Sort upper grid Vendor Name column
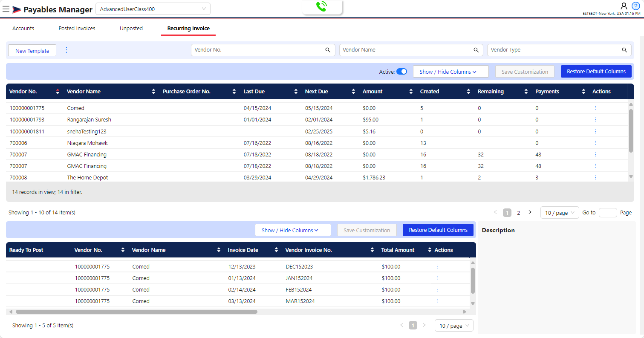This screenshot has width=644, height=338. click(x=153, y=91)
